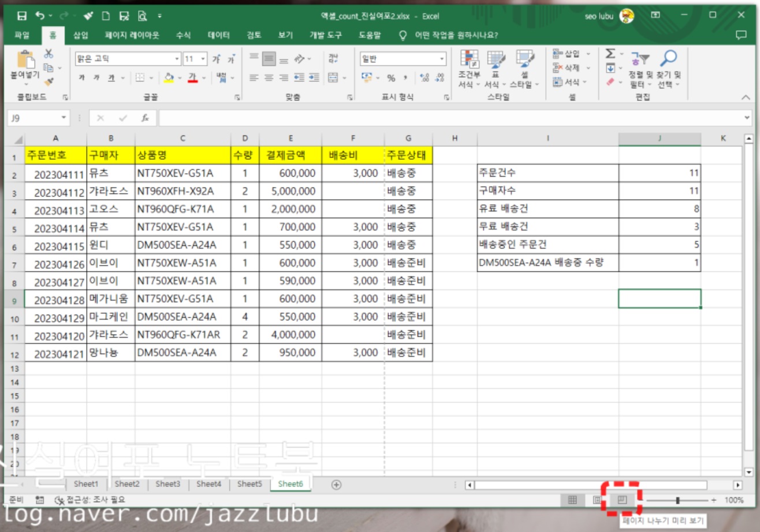
Task: Add a new sheet with the plus button
Action: [336, 485]
